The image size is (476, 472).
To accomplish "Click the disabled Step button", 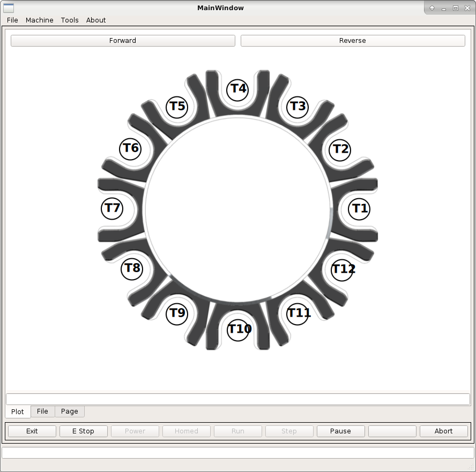I will [x=289, y=431].
